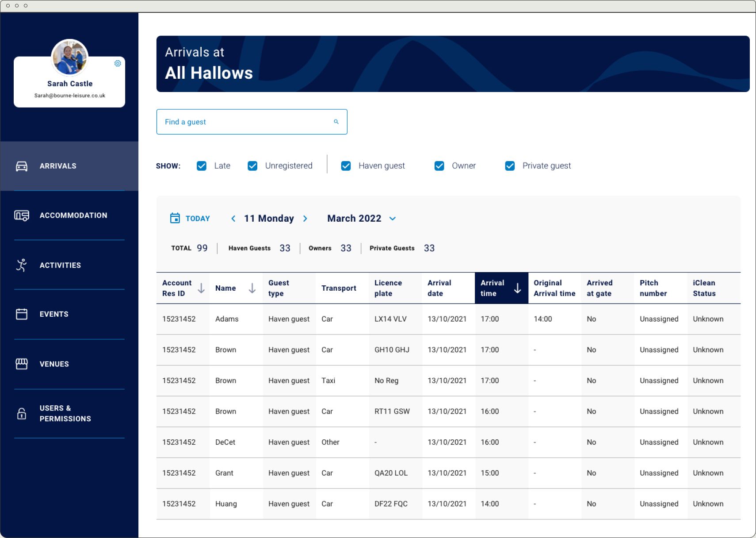Image resolution: width=756 pixels, height=538 pixels.
Task: Click the Venues shop icon
Action: point(22,364)
